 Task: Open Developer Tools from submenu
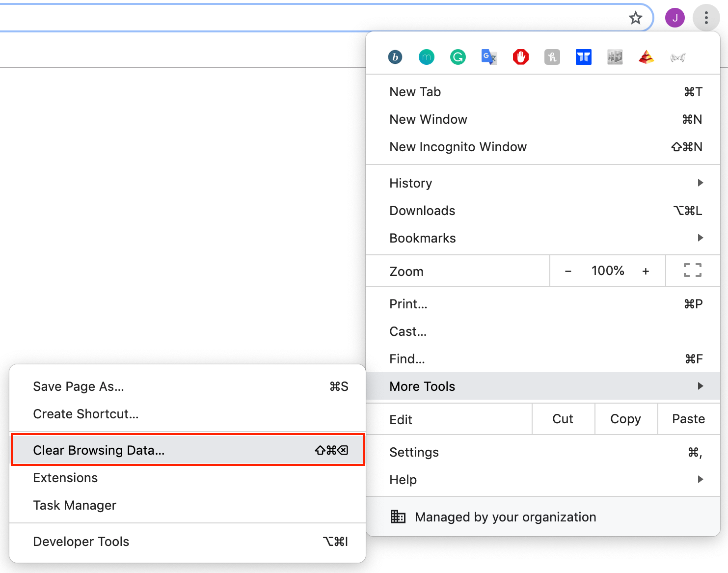coord(188,542)
